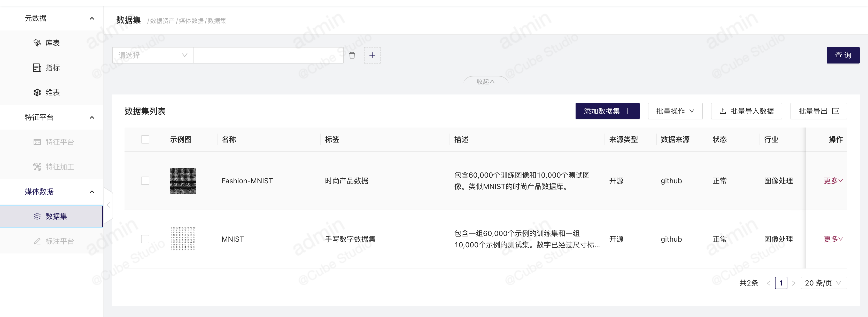Viewport: 868px width, 317px height.
Task: Open the 请选择 filter dropdown
Action: (153, 55)
